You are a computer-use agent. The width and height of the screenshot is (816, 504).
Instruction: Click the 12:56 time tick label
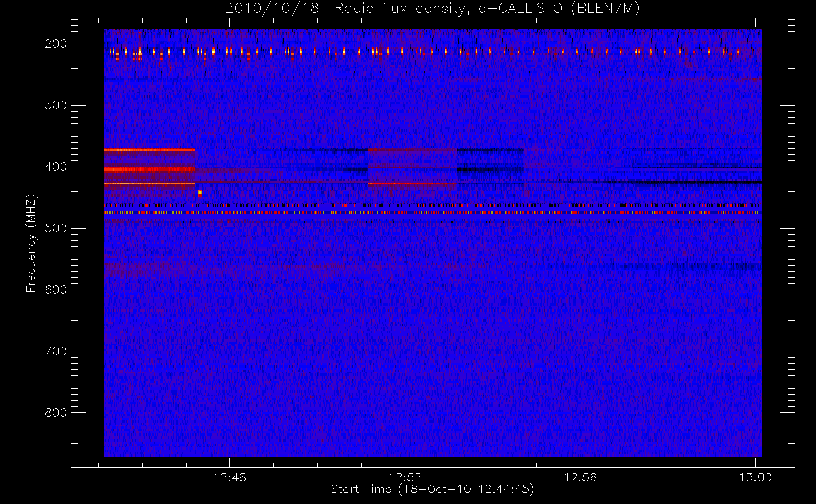point(580,477)
